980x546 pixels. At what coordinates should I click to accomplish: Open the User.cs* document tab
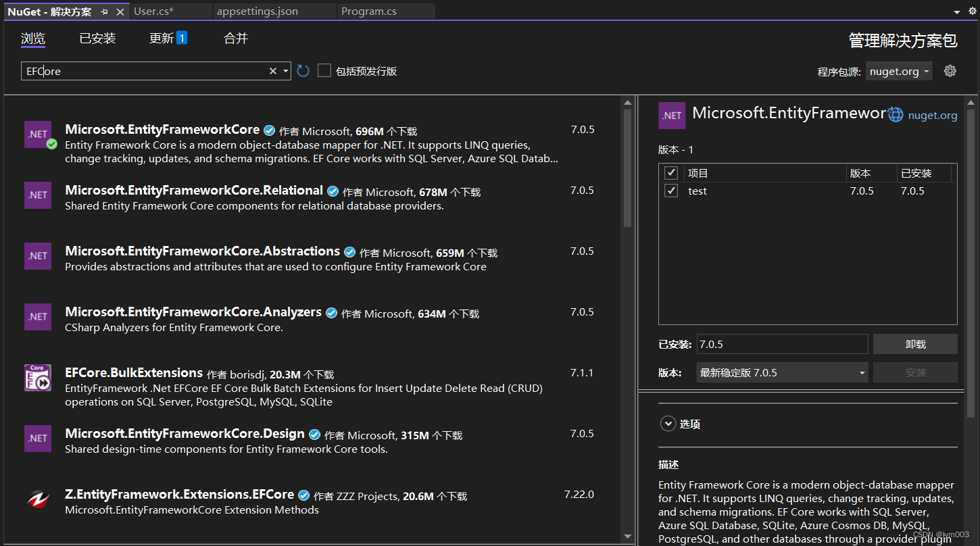point(170,11)
